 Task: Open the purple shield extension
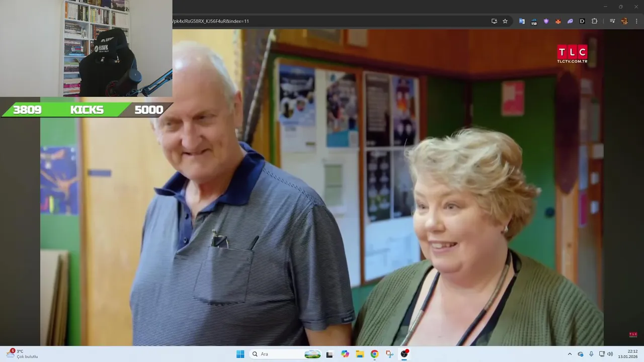pos(546,21)
